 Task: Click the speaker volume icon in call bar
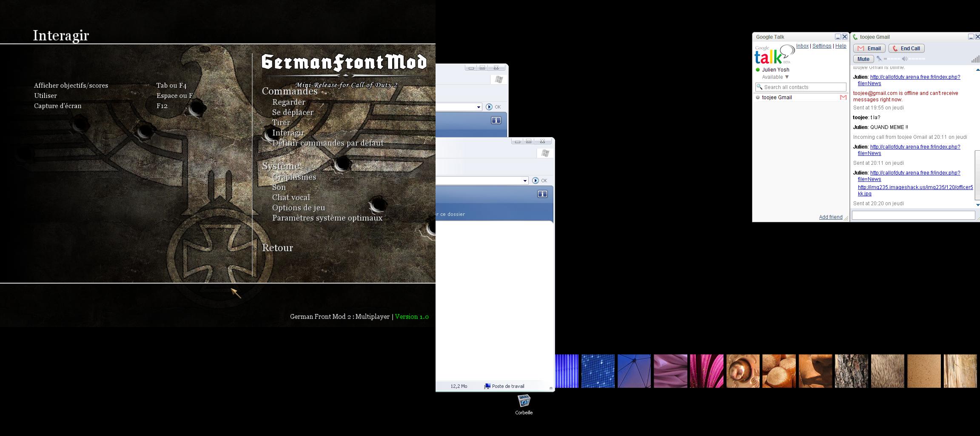[x=905, y=59]
